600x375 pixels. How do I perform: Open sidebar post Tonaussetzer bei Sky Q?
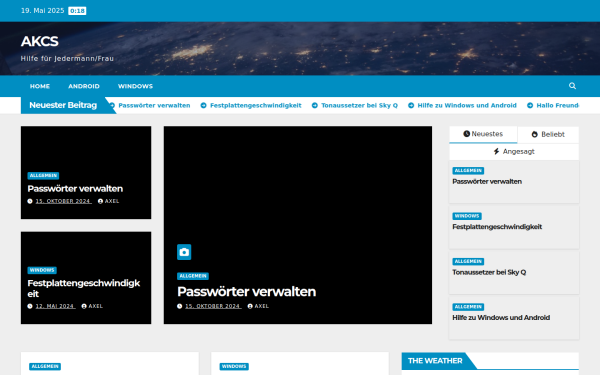pyautogui.click(x=489, y=272)
